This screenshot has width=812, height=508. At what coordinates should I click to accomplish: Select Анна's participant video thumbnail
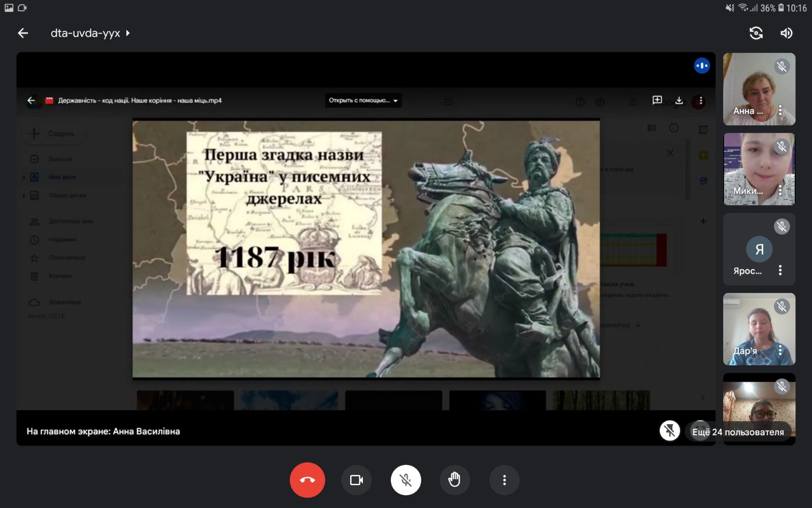759,89
